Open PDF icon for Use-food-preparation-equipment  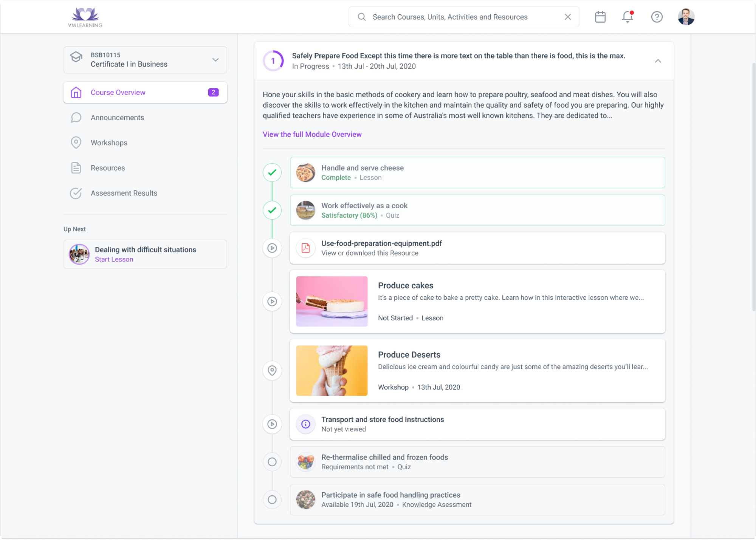pos(305,248)
